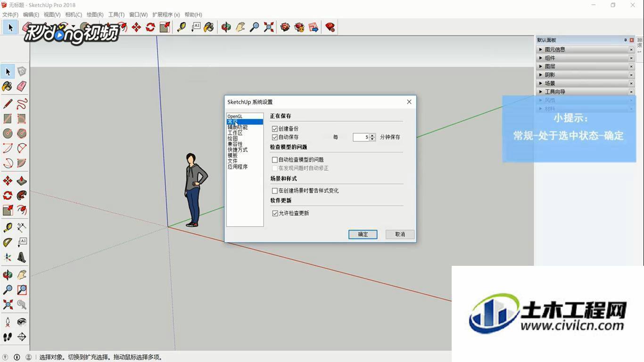644x362 pixels.
Task: Select the Offset tool
Action: (x=22, y=210)
